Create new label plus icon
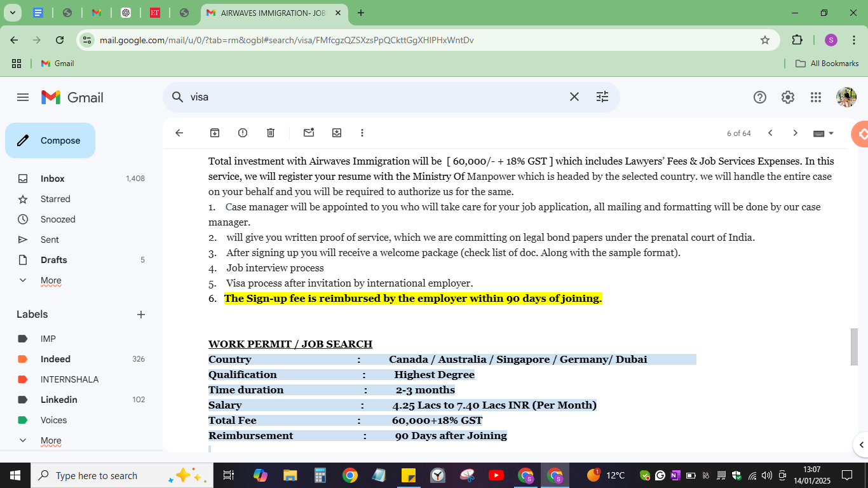The height and width of the screenshot is (488, 868). (141, 315)
